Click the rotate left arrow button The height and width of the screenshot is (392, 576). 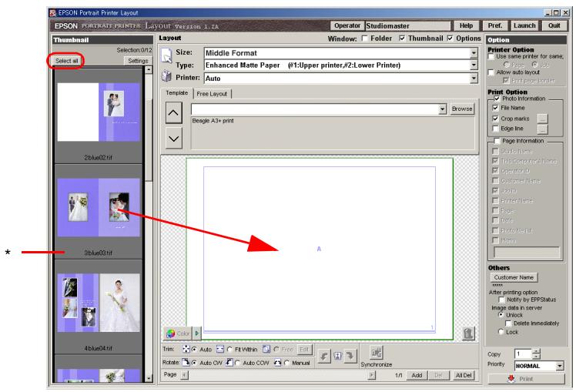coord(324,356)
